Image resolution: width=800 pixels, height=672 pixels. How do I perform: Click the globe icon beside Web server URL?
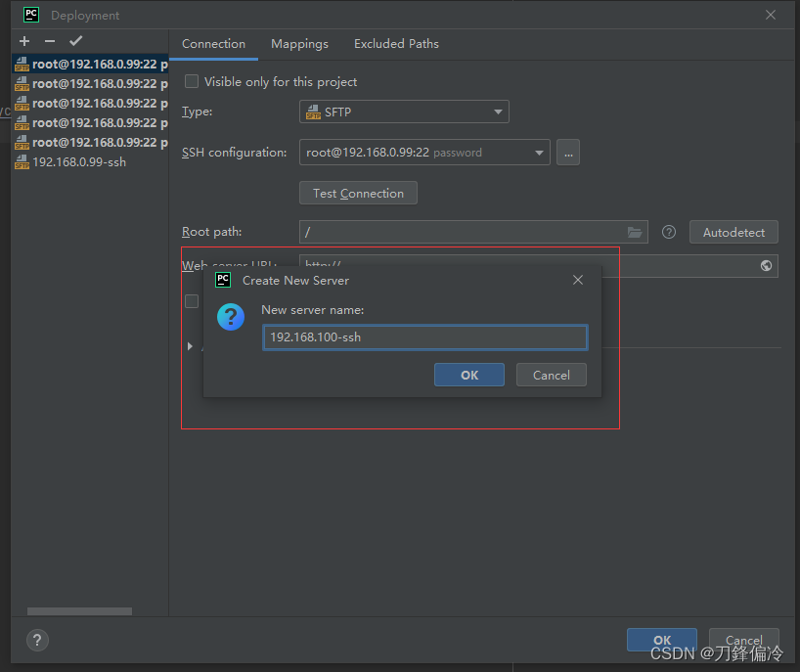coord(766,265)
